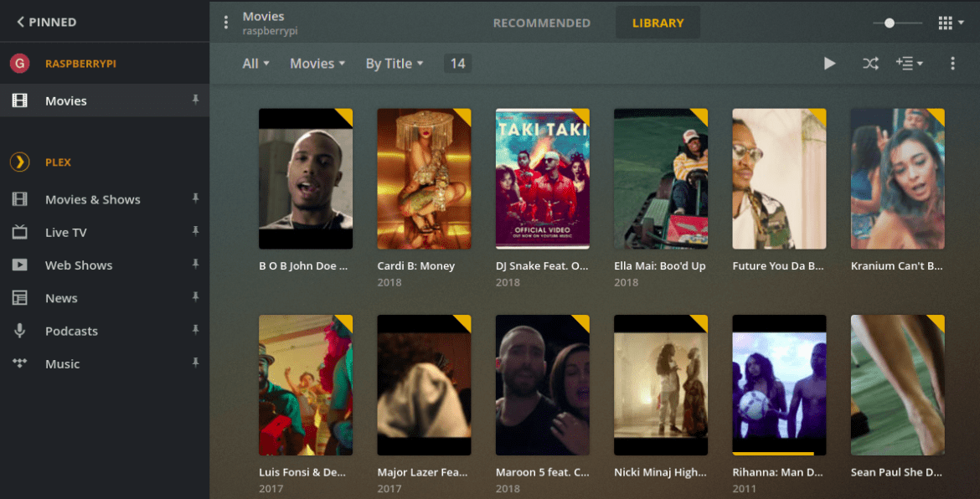The image size is (980, 499).
Task: Open the Movies library options dots in header
Action: pos(226,23)
